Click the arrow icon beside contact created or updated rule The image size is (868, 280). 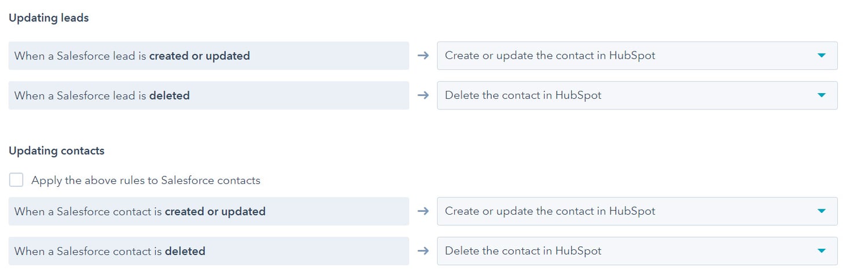click(x=423, y=211)
